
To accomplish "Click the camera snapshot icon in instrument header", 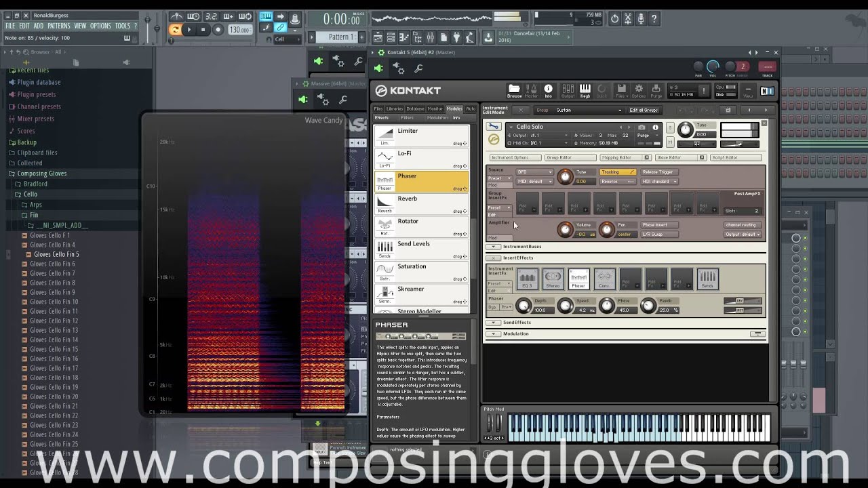I will pos(642,127).
